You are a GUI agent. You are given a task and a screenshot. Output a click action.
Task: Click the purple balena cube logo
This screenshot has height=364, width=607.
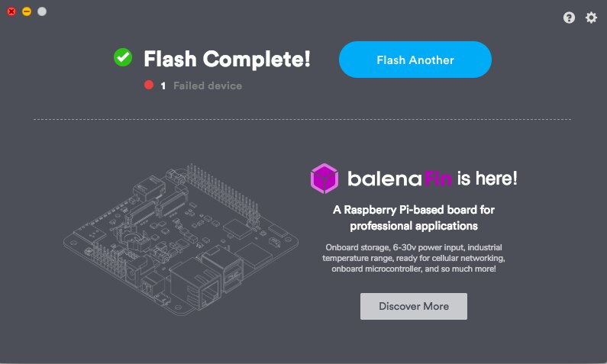click(324, 179)
